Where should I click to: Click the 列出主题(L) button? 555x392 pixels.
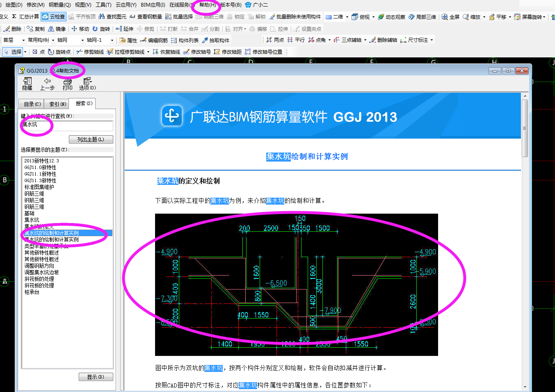[x=91, y=139]
